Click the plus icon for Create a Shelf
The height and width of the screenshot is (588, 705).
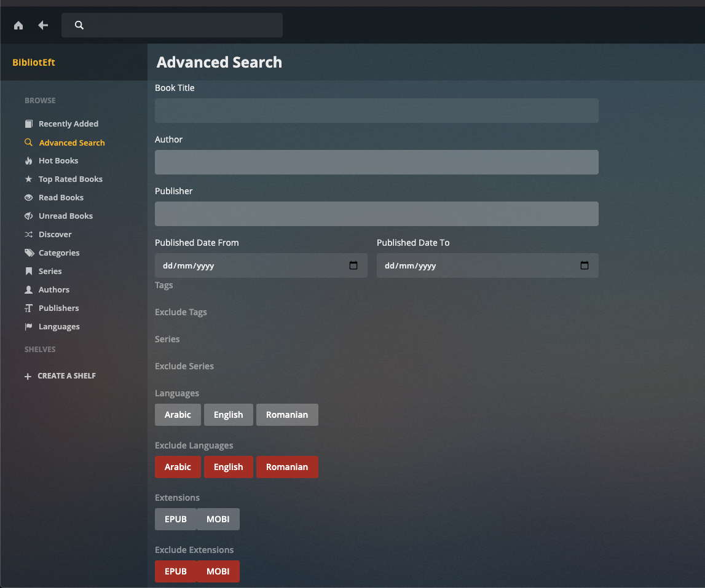point(28,376)
